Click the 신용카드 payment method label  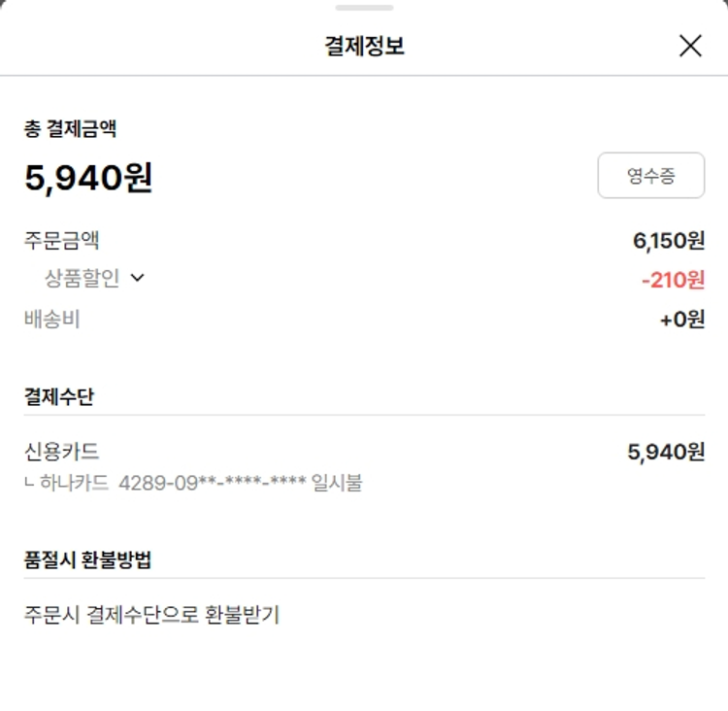(62, 452)
